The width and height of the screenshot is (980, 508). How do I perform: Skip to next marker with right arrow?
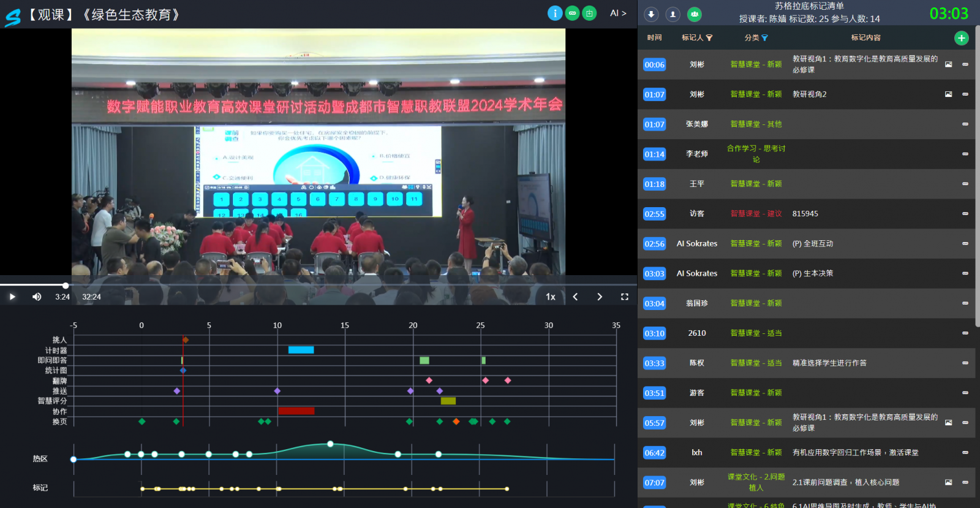pyautogui.click(x=600, y=297)
